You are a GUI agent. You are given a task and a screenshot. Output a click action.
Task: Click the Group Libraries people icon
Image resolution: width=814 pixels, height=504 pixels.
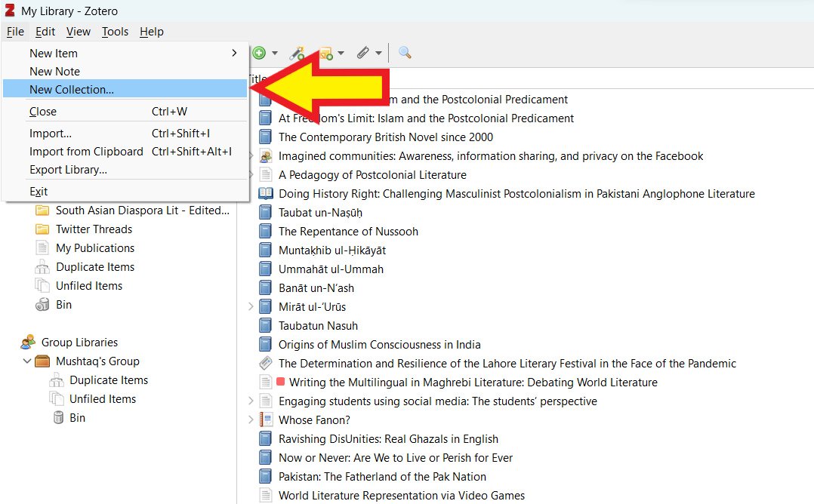(x=28, y=343)
